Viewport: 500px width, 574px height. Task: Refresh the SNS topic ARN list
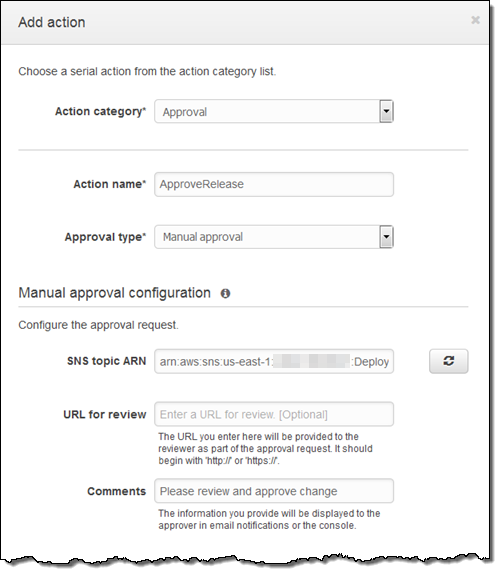(x=448, y=361)
